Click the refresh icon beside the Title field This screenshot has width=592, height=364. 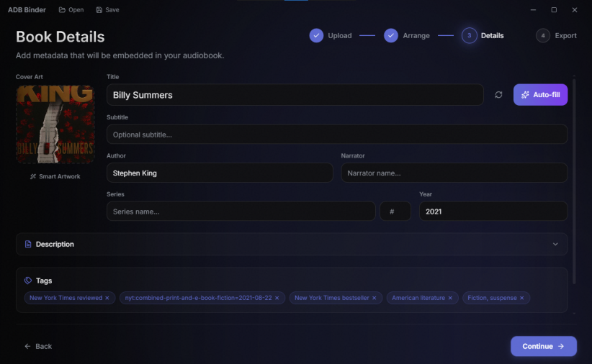(x=498, y=95)
